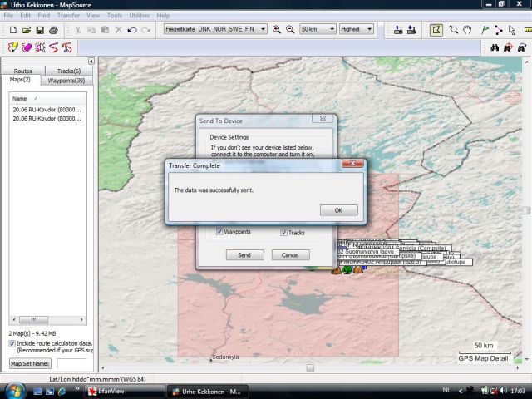
Task: Click the Open folder icon
Action: (27, 30)
